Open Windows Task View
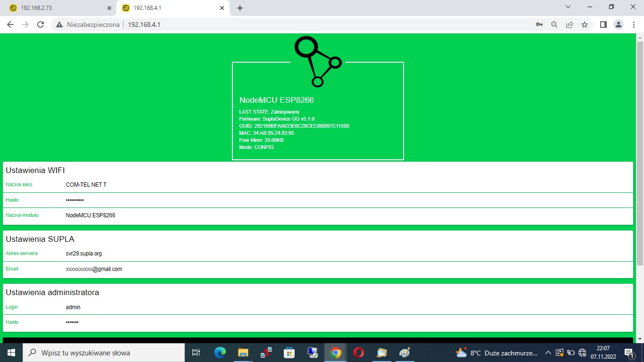 196,353
